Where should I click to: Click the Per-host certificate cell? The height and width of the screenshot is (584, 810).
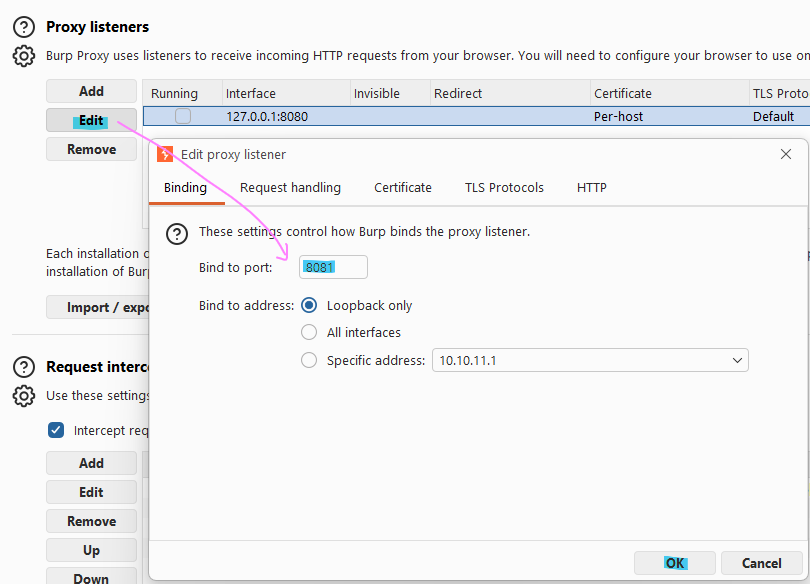coord(669,116)
